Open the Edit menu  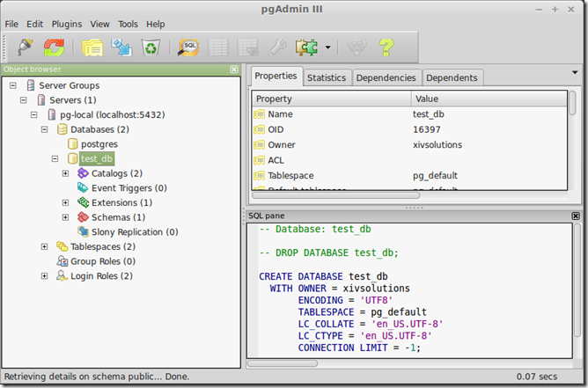tap(34, 24)
